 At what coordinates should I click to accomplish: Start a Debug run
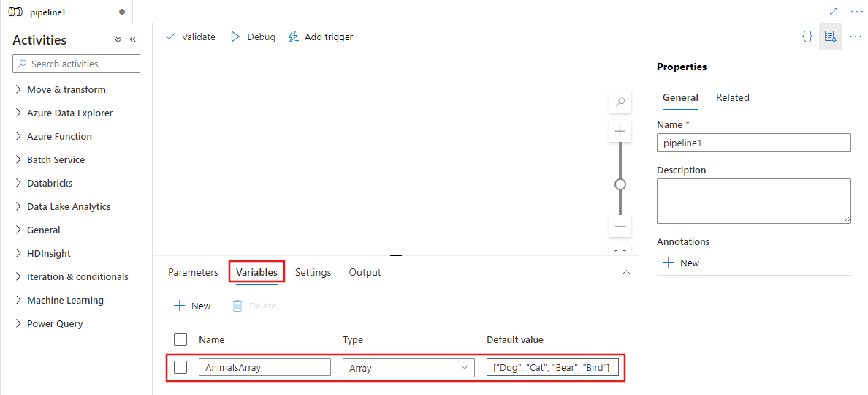point(252,37)
